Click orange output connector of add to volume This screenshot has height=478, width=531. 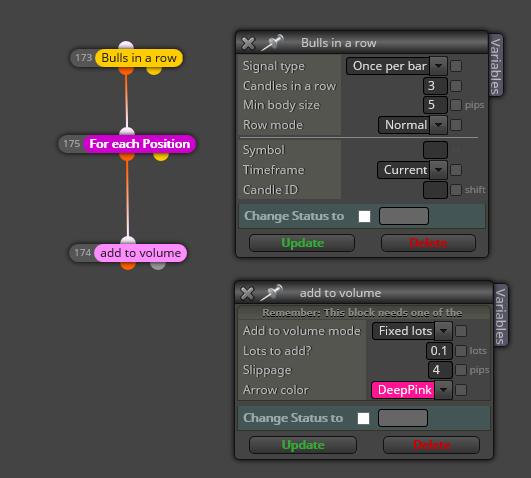(x=128, y=265)
